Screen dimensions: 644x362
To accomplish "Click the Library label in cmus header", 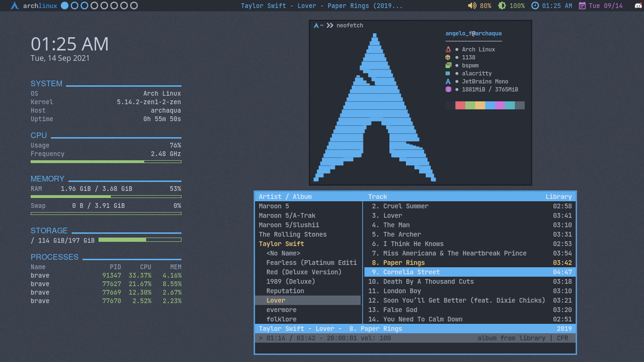I will 559,197.
